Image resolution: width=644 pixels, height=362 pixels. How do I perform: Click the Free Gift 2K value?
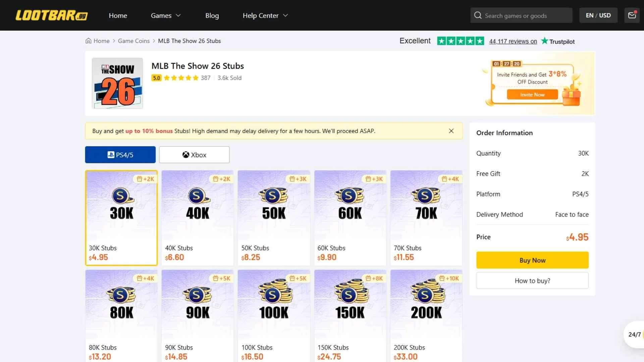(585, 174)
